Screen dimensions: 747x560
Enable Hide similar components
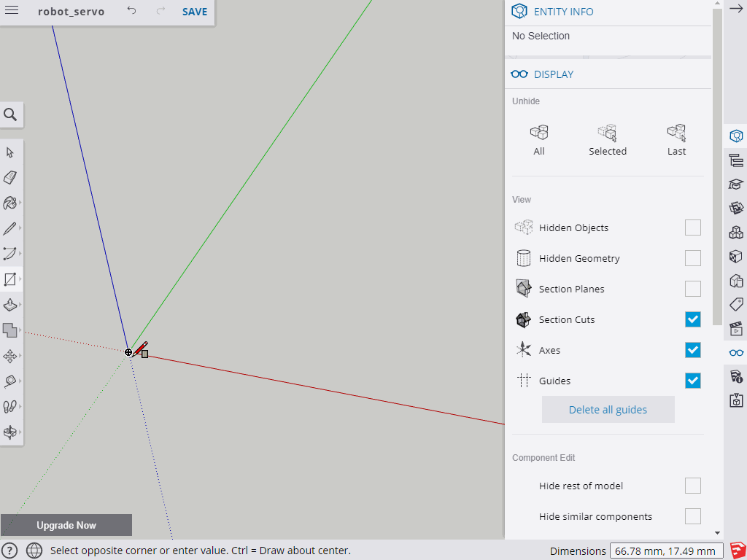[x=693, y=516]
